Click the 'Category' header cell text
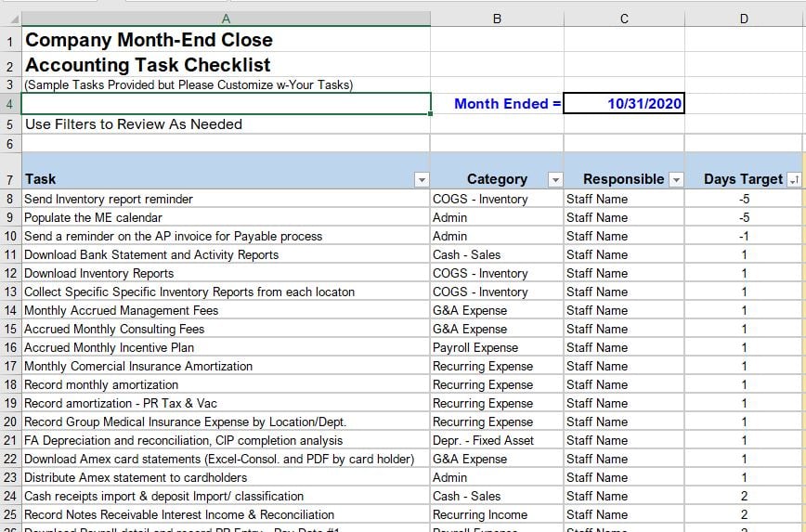The width and height of the screenshot is (806, 532). click(x=497, y=179)
